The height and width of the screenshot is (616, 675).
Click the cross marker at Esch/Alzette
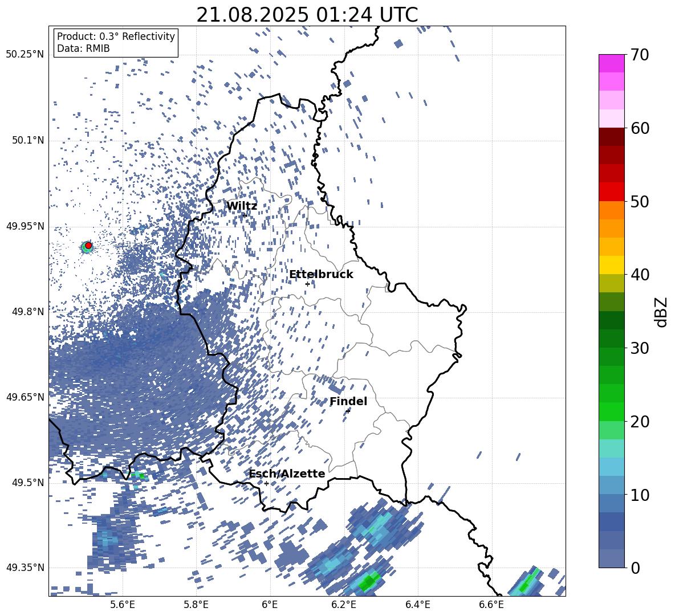[x=266, y=483]
